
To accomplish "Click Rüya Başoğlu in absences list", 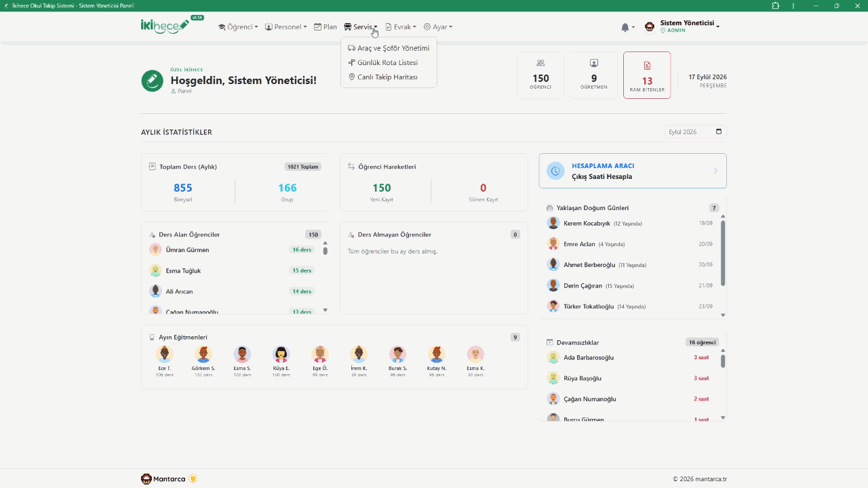I will 583,378.
